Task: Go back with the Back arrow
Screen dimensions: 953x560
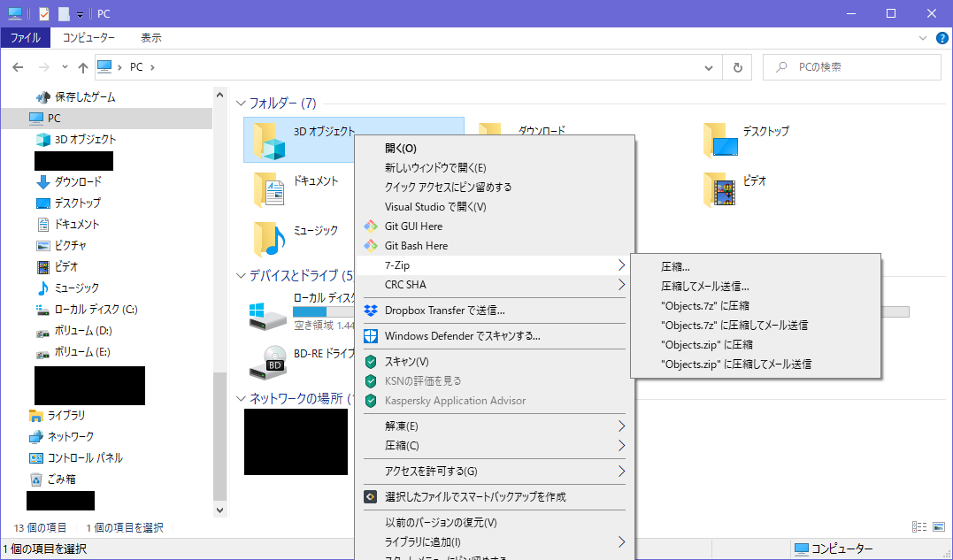Action: point(19,67)
